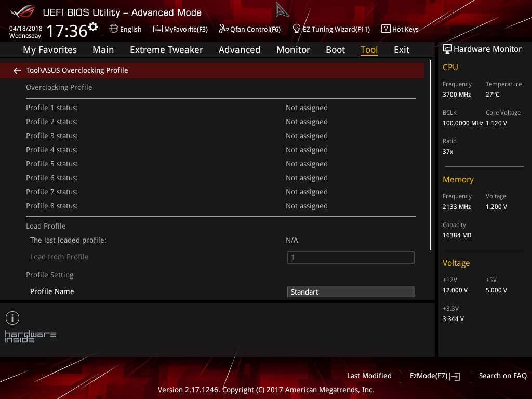Click the Overclocking Profile section heading
The width and height of the screenshot is (532, 399).
[x=59, y=87]
